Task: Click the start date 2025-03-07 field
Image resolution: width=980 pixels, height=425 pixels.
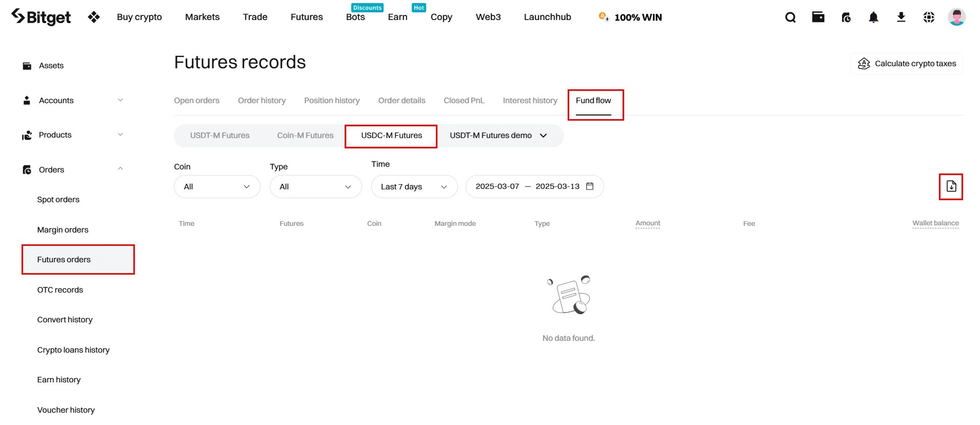Action: tap(497, 186)
